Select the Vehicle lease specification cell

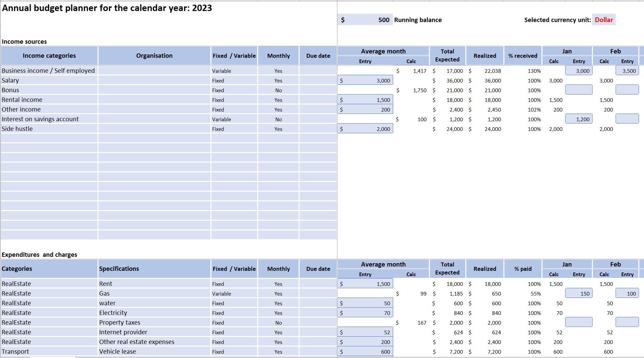coord(154,351)
